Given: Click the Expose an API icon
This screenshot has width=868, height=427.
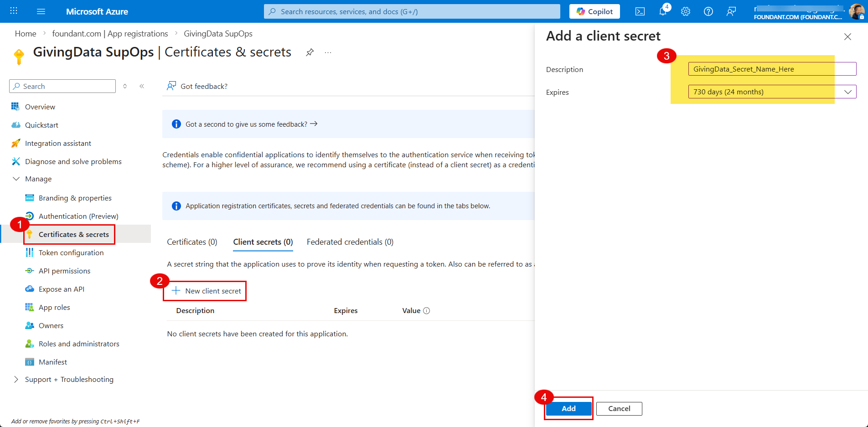Looking at the screenshot, I should click(29, 289).
